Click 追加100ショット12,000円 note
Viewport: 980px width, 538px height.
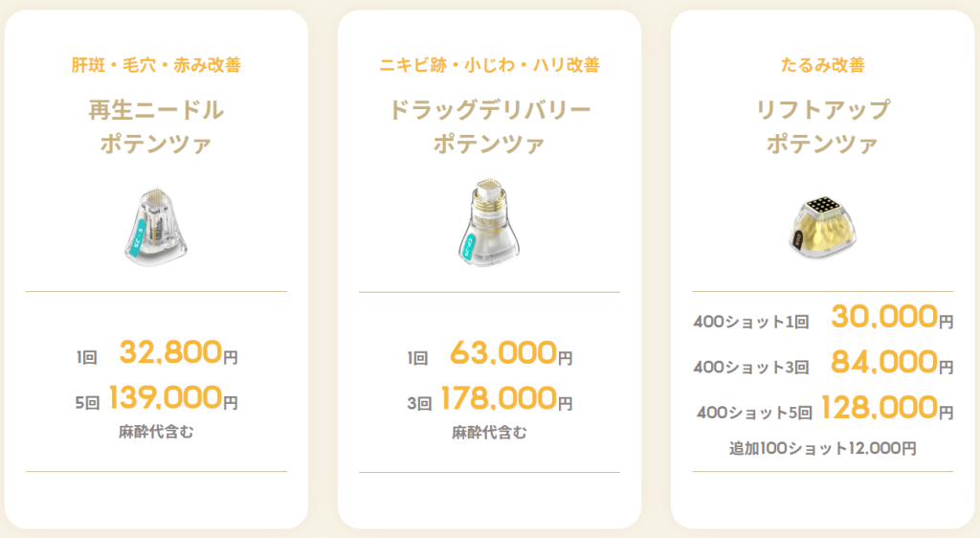coord(822,449)
